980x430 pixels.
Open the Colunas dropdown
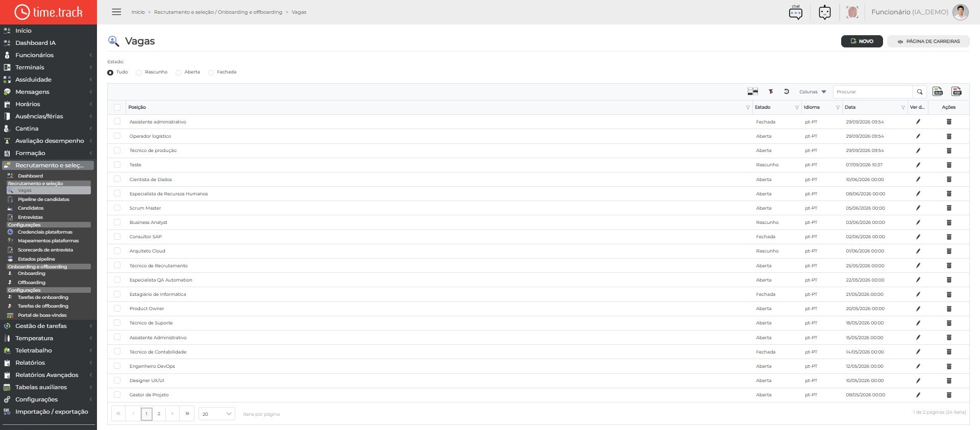(813, 92)
